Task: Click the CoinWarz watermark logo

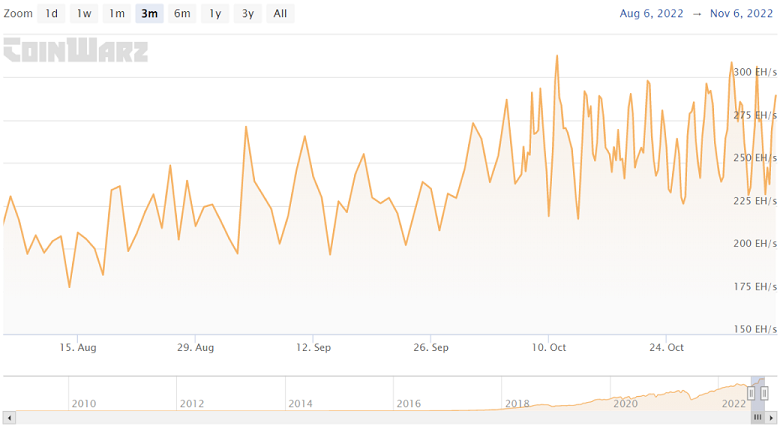Action: click(x=76, y=50)
